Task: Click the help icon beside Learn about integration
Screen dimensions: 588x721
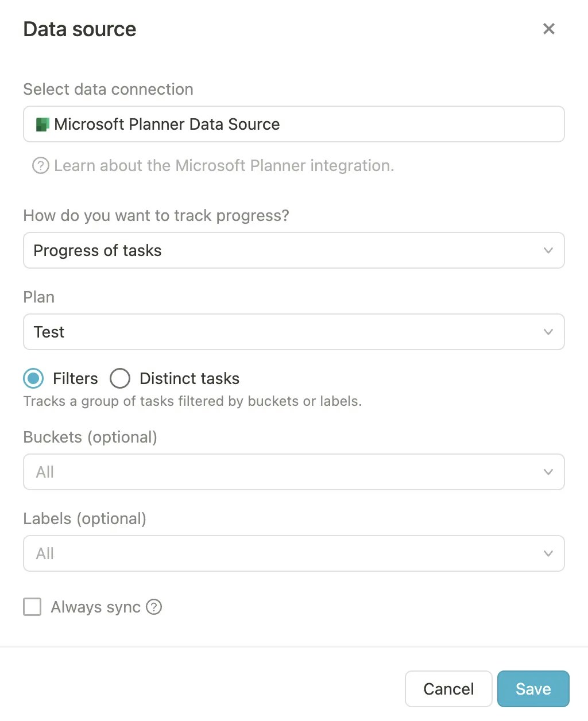Action: point(40,166)
